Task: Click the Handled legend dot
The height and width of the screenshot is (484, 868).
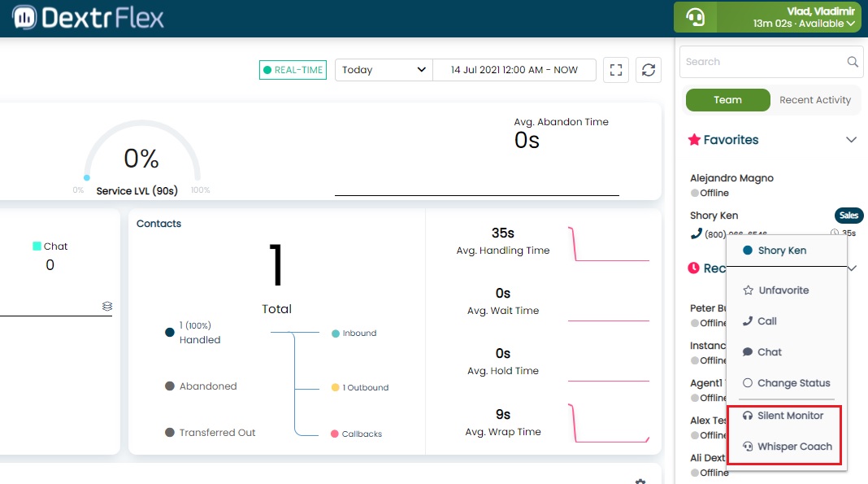Action: (x=170, y=332)
